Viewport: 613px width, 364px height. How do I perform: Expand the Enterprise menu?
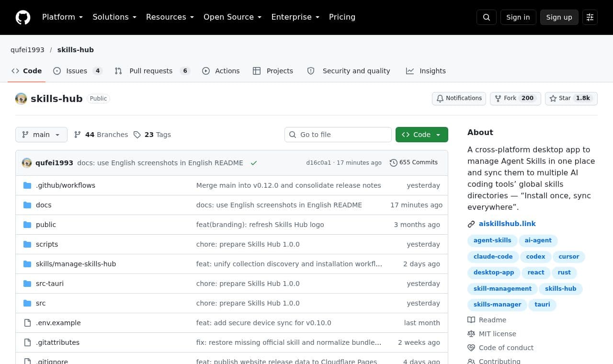[295, 17]
